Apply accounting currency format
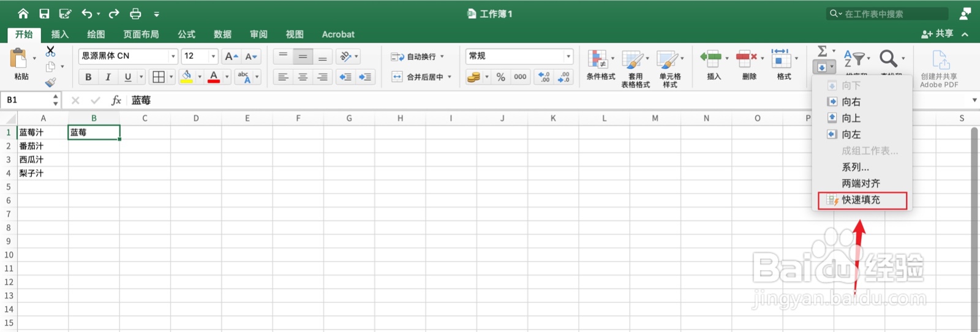This screenshot has height=332, width=980. pos(473,77)
